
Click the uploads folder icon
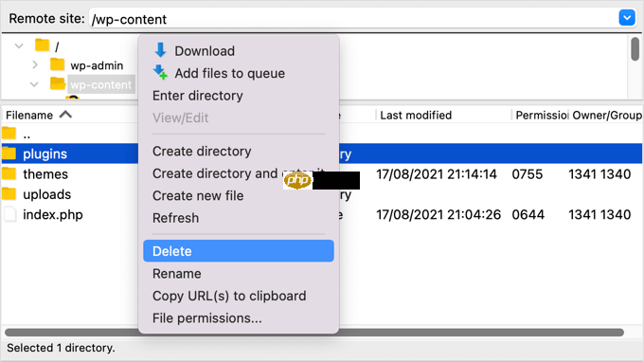[x=9, y=193]
